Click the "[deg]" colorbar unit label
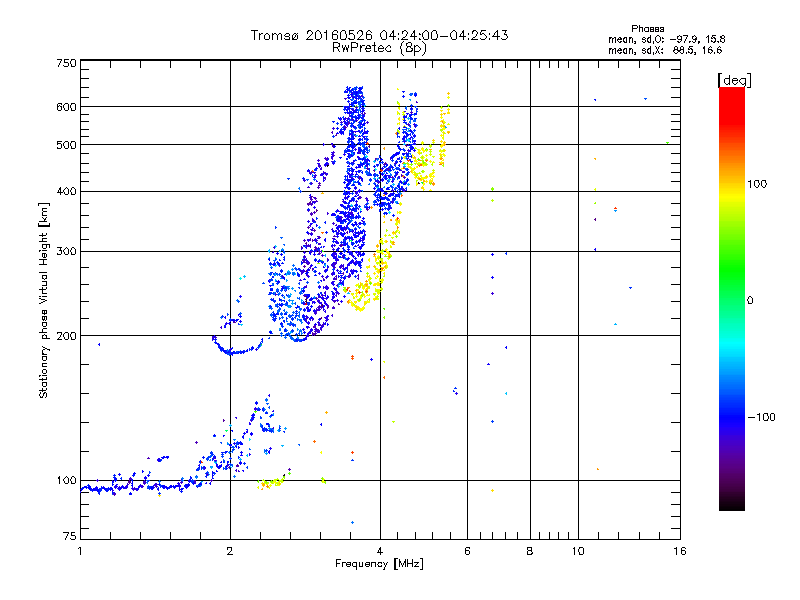The width and height of the screenshot is (800, 600). [x=734, y=80]
